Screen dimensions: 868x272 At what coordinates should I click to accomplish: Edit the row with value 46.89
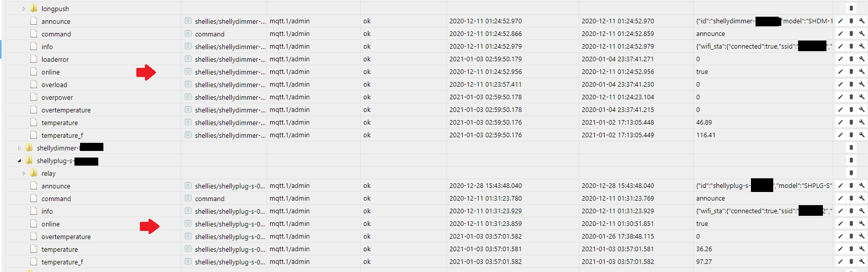coord(840,122)
